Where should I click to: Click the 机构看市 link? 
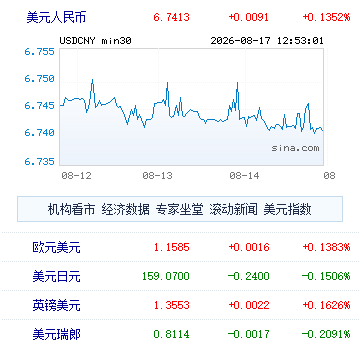[x=72, y=210]
